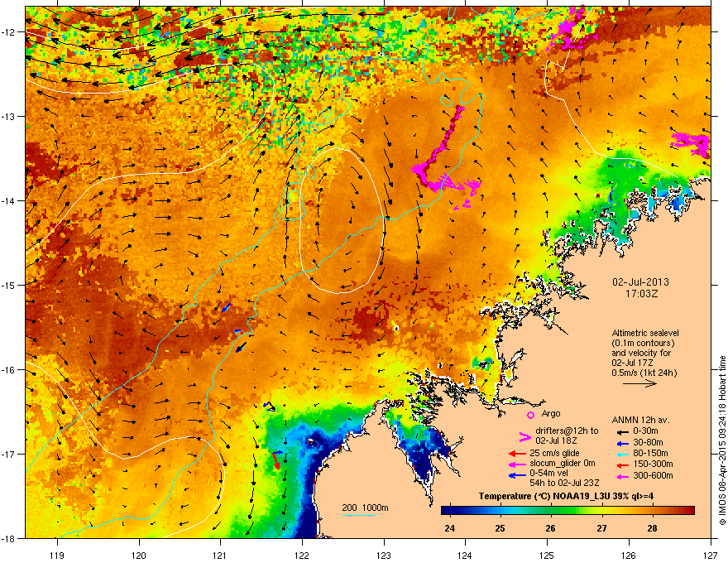The height and width of the screenshot is (563, 728).
Task: Click latitude axis label -12
Action: point(8,31)
